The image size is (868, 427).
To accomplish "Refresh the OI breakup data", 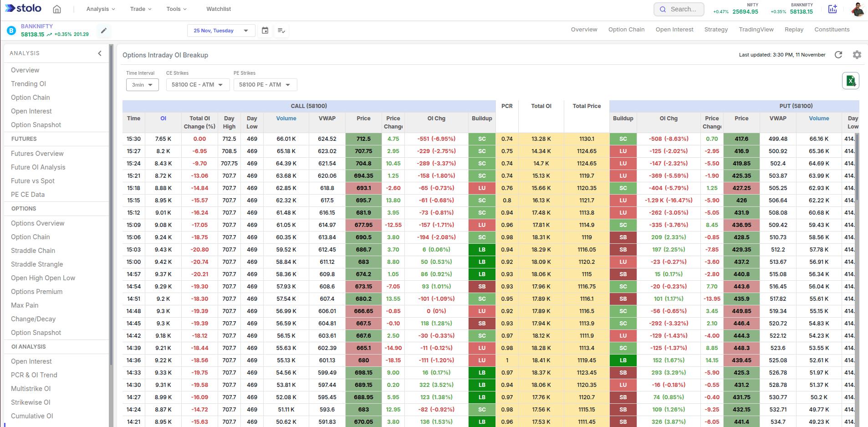I will pos(838,55).
